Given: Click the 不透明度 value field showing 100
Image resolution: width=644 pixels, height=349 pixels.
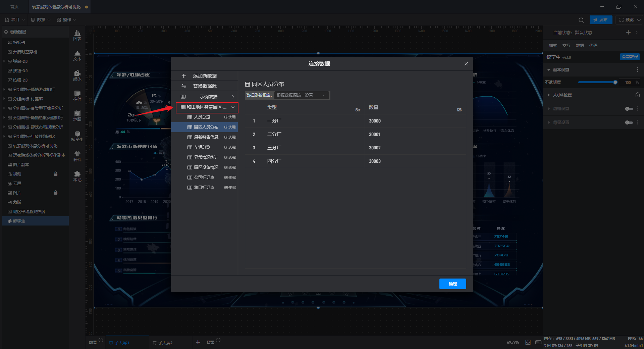Looking at the screenshot, I should click(628, 82).
